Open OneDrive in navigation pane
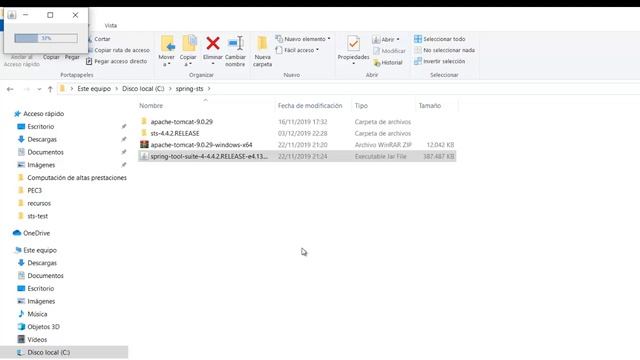Screen dimensions: 640x360 pyautogui.click(x=31, y=233)
